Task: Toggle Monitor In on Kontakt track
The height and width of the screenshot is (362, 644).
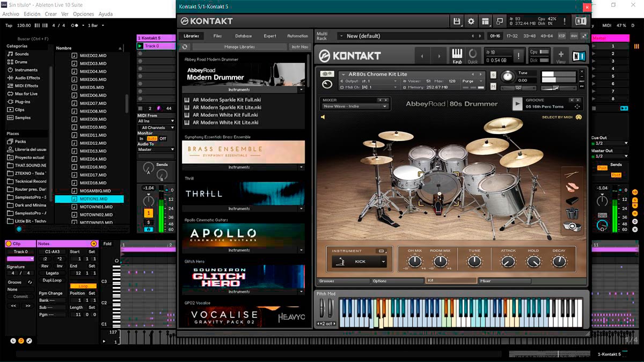Action: [142, 138]
